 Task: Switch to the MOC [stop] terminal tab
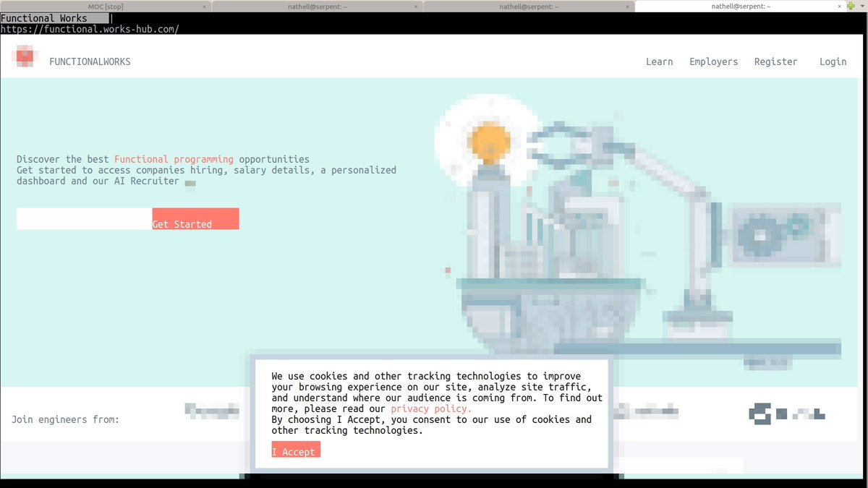point(106,6)
